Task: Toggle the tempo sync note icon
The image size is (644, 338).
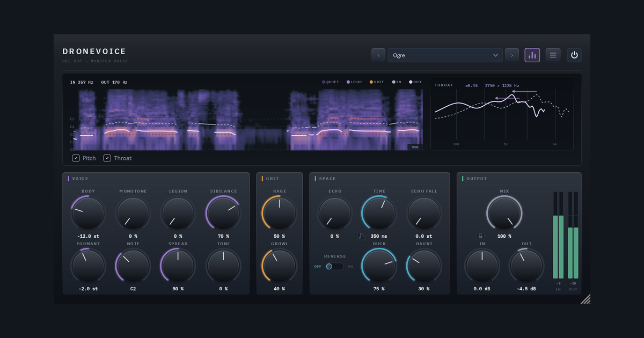Action: [362, 236]
